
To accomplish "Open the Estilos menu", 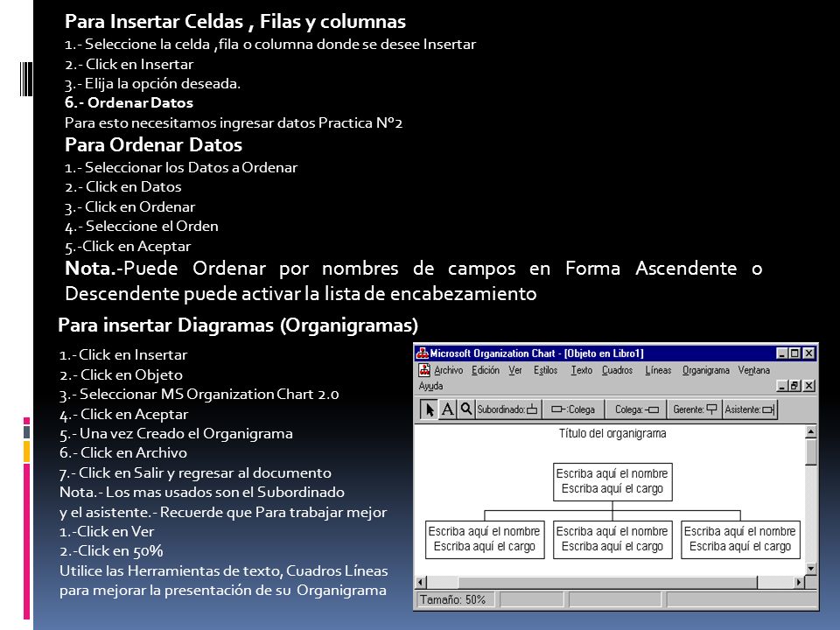I will tap(545, 370).
